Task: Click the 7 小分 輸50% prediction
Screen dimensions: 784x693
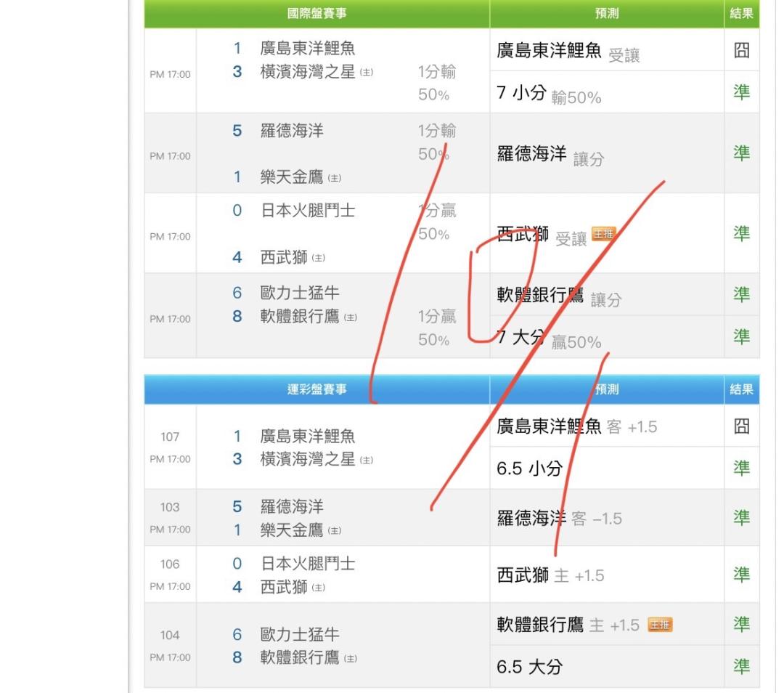Action: (x=549, y=94)
